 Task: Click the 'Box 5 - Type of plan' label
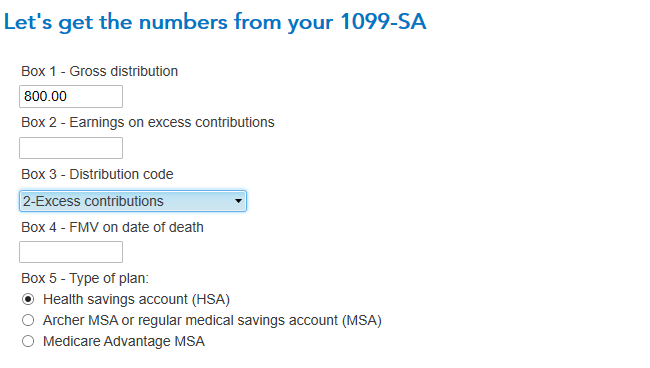(85, 278)
